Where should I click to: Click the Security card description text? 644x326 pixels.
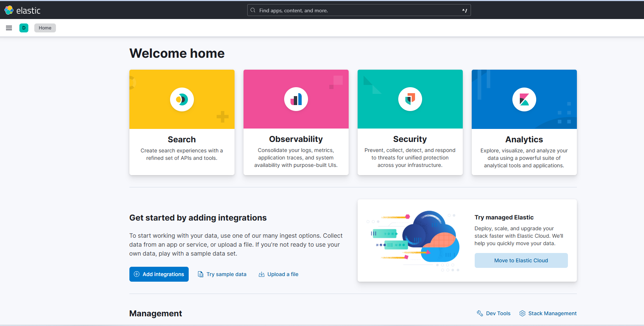410,158
